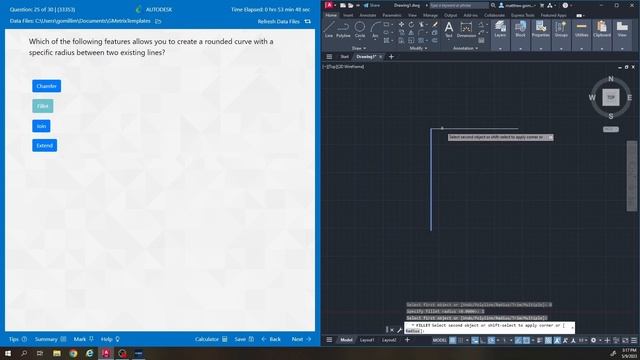Expand the Properties panel arrow
Screen dimensions: 640x360
tap(541, 49)
